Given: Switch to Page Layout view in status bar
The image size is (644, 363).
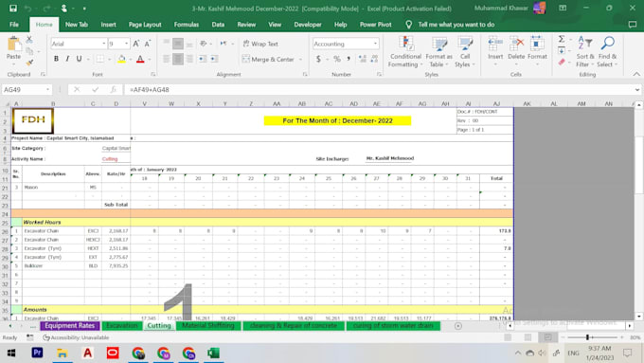Looking at the screenshot, I should 528,337.
